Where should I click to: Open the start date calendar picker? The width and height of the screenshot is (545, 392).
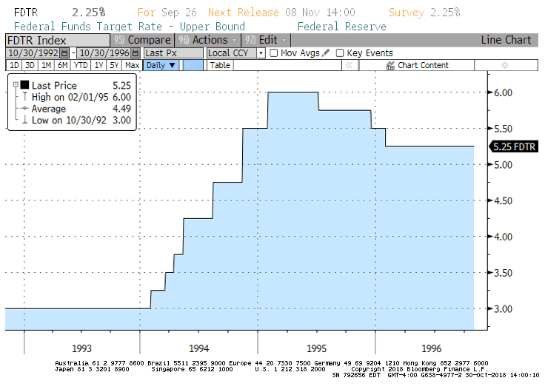64,53
